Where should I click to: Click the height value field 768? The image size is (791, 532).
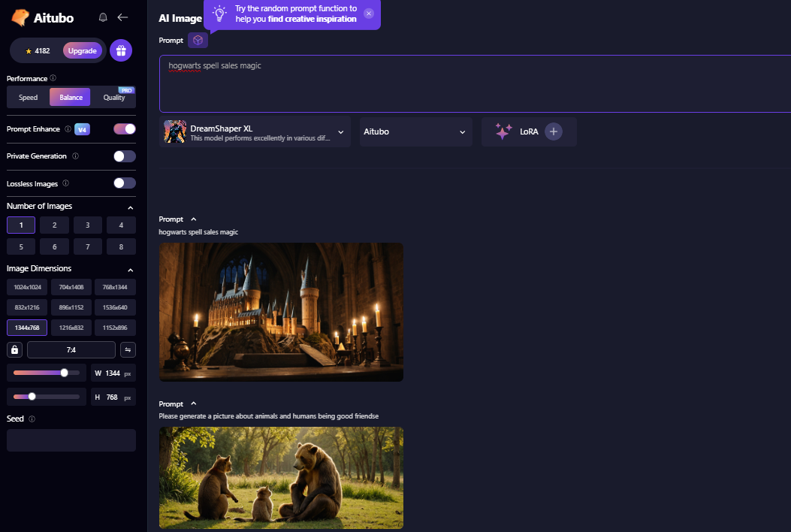[x=113, y=397]
